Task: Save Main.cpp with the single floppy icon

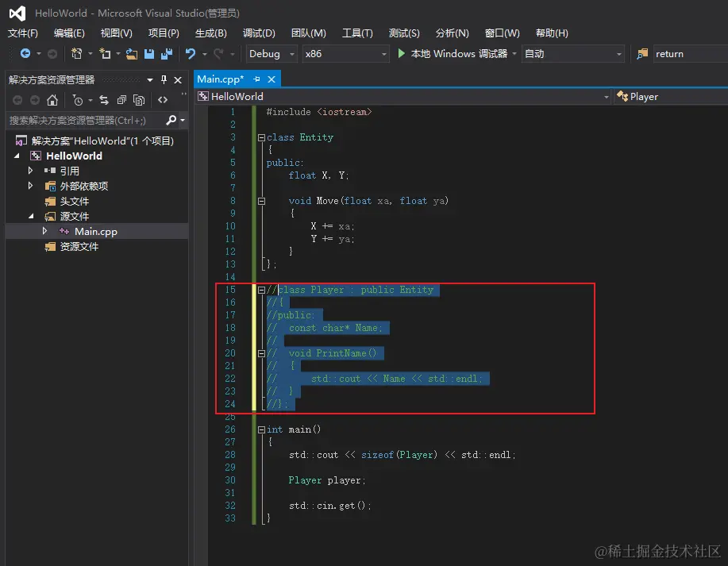Action: pyautogui.click(x=149, y=54)
